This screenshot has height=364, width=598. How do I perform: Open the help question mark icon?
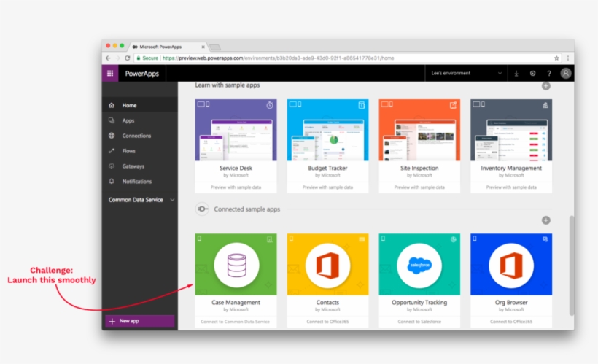549,73
